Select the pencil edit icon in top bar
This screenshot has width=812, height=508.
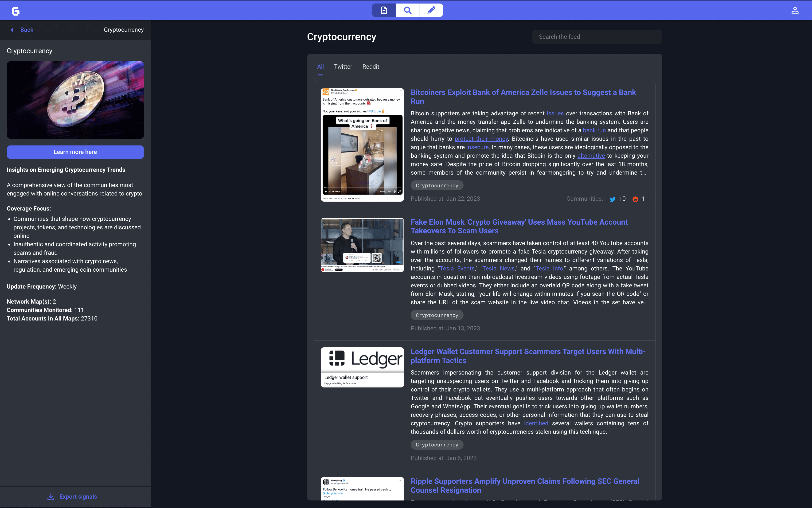431,10
